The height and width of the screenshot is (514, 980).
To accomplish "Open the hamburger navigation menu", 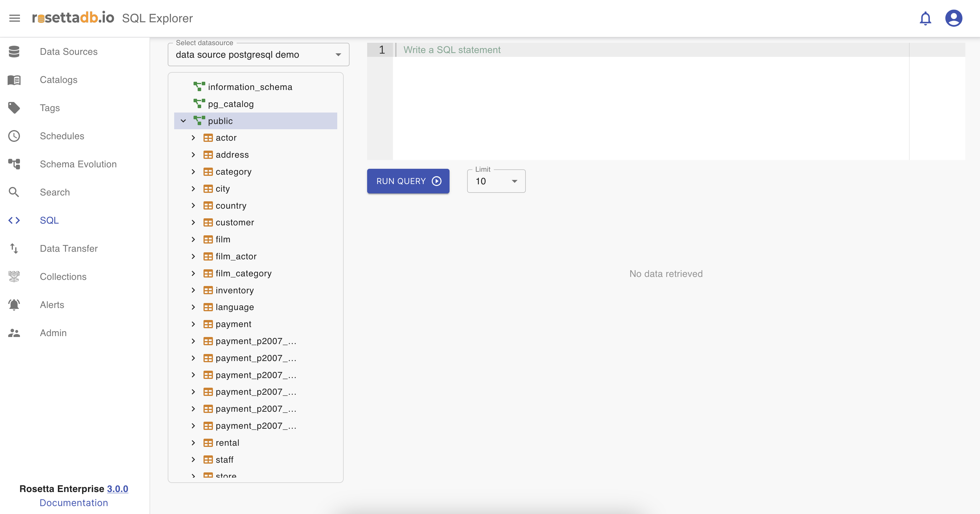I will tap(14, 18).
